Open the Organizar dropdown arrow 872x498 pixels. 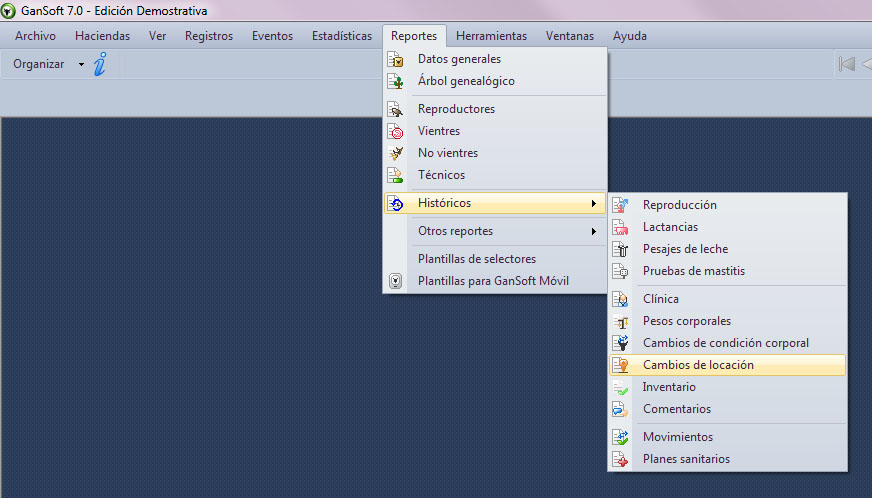pos(81,65)
